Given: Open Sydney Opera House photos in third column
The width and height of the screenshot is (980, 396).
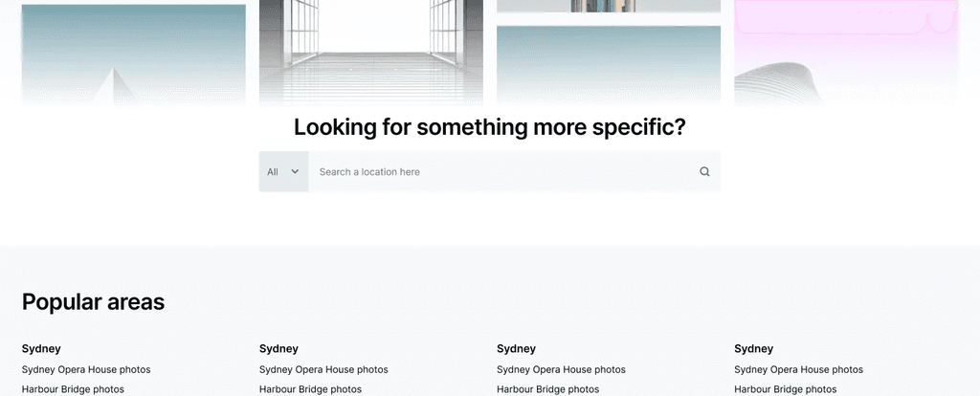Looking at the screenshot, I should coord(561,370).
